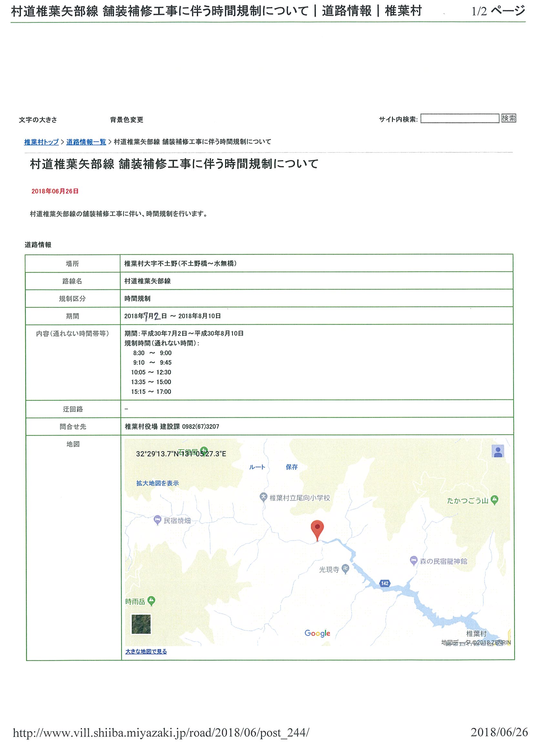This screenshot has height=756, width=534.
Task: Click the time range 13:35 〜 15:00
Action: click(x=151, y=382)
